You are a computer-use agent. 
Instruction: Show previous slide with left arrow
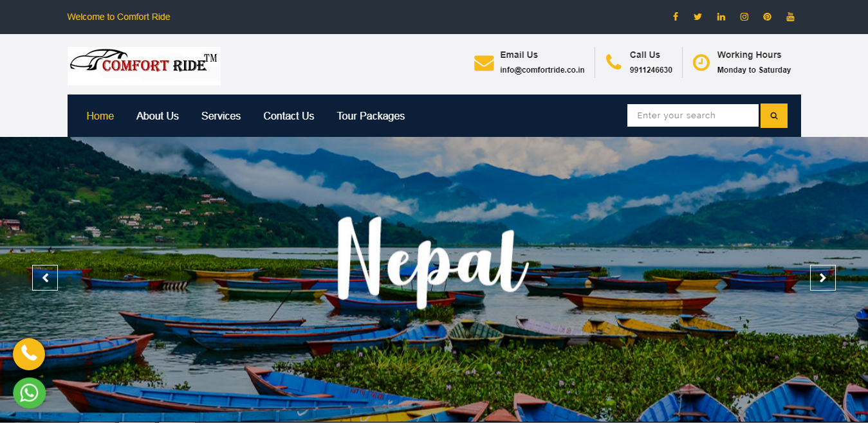[x=45, y=278]
